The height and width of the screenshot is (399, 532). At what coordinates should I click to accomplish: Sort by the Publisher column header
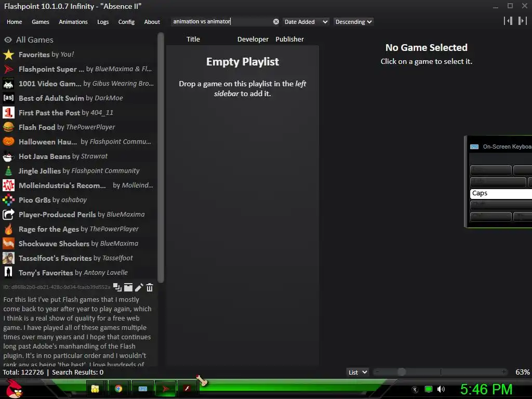289,39
